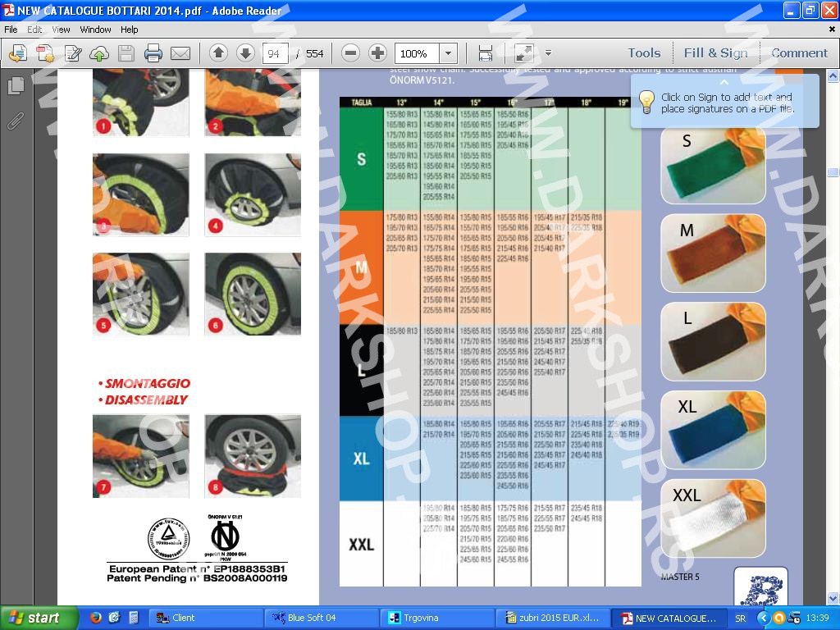Open the Fill & Sign pane
The height and width of the screenshot is (630, 840).
(x=715, y=53)
